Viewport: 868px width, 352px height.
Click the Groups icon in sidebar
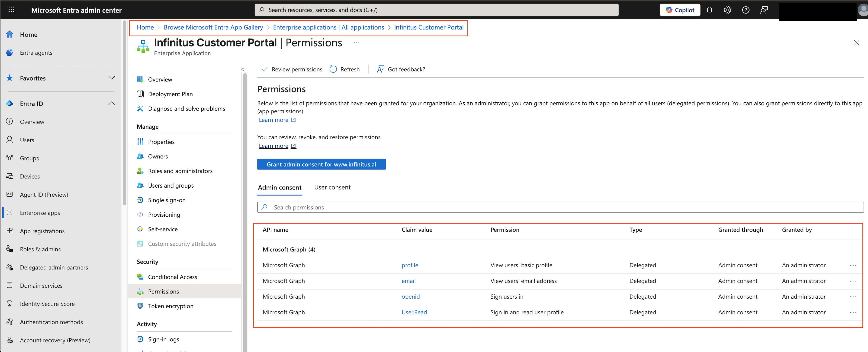tap(10, 158)
